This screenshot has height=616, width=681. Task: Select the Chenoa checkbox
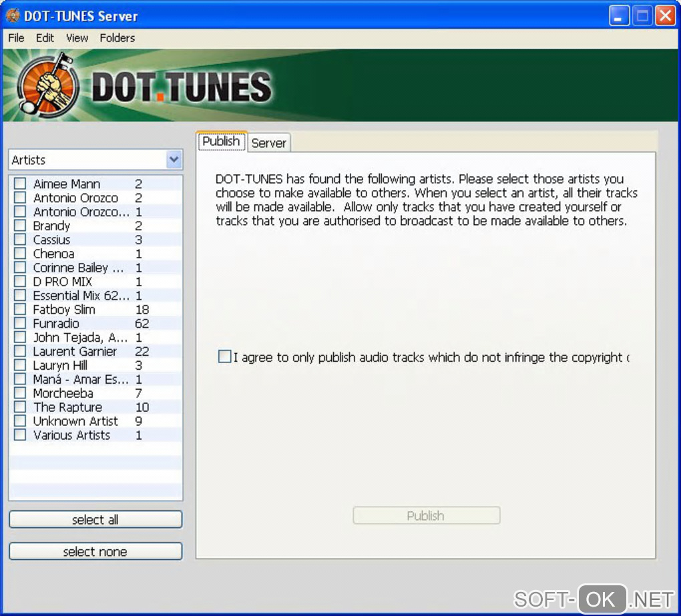(20, 253)
